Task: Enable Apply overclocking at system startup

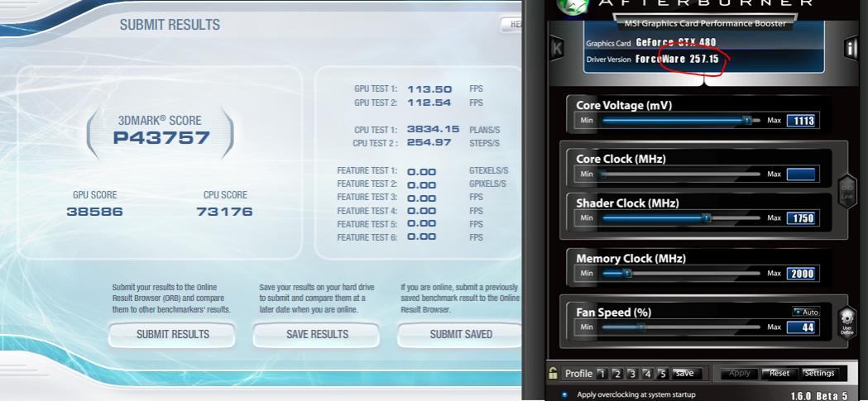Action: 564,395
